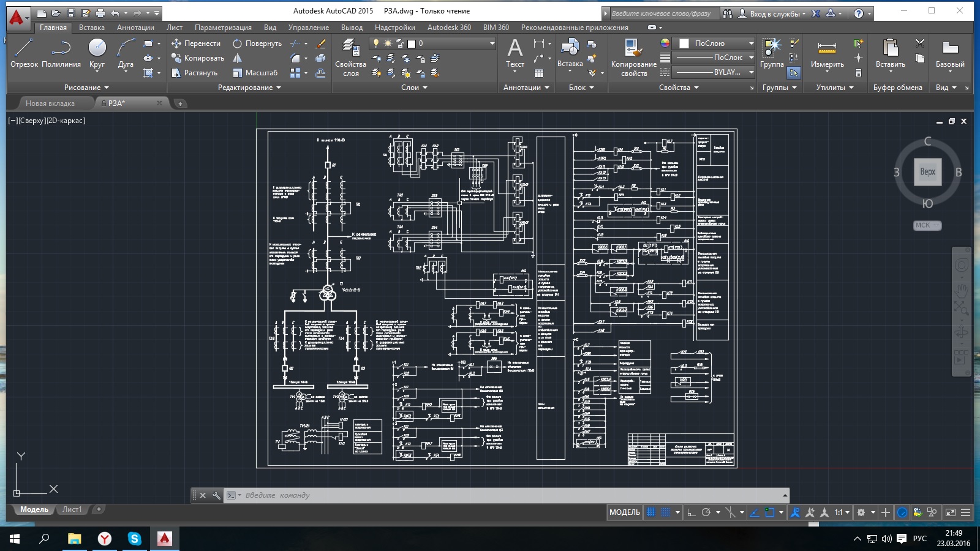Viewport: 980px width, 551px height.
Task: Click the Масштаб scale tool
Action: click(x=255, y=73)
